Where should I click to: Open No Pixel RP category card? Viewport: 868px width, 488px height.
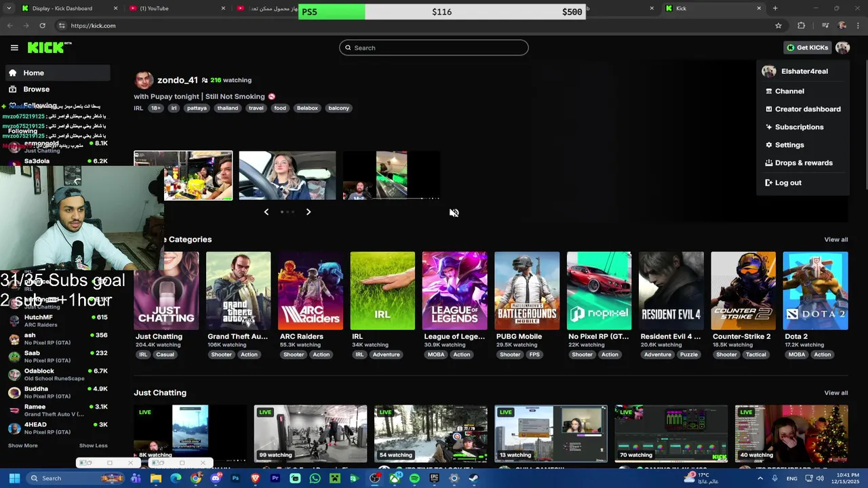599,291
